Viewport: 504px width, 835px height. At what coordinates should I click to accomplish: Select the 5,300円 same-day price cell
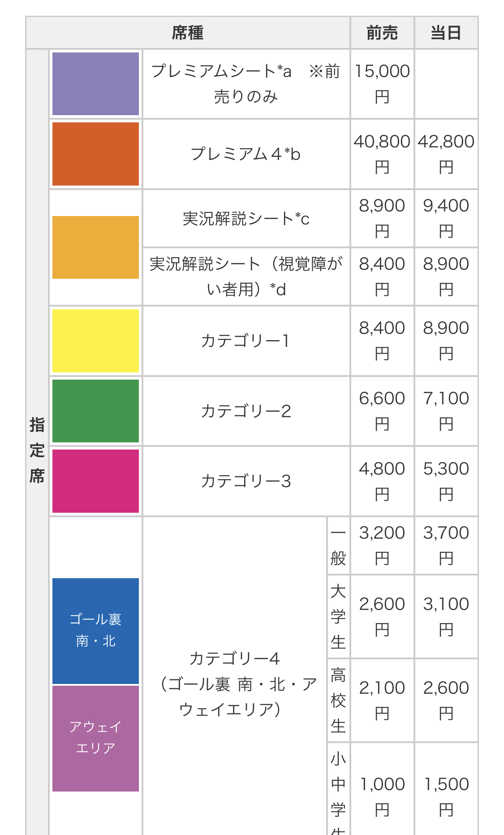[x=446, y=481]
